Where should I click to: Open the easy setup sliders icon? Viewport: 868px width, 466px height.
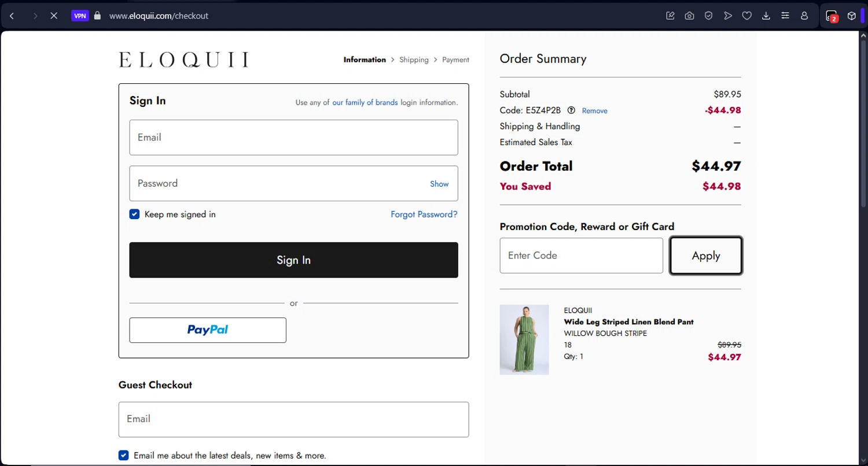[x=785, y=16]
